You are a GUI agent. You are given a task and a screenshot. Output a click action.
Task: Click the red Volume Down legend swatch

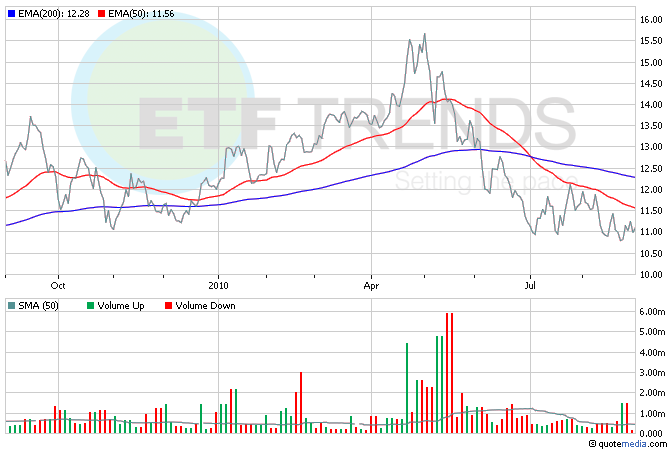pos(168,306)
